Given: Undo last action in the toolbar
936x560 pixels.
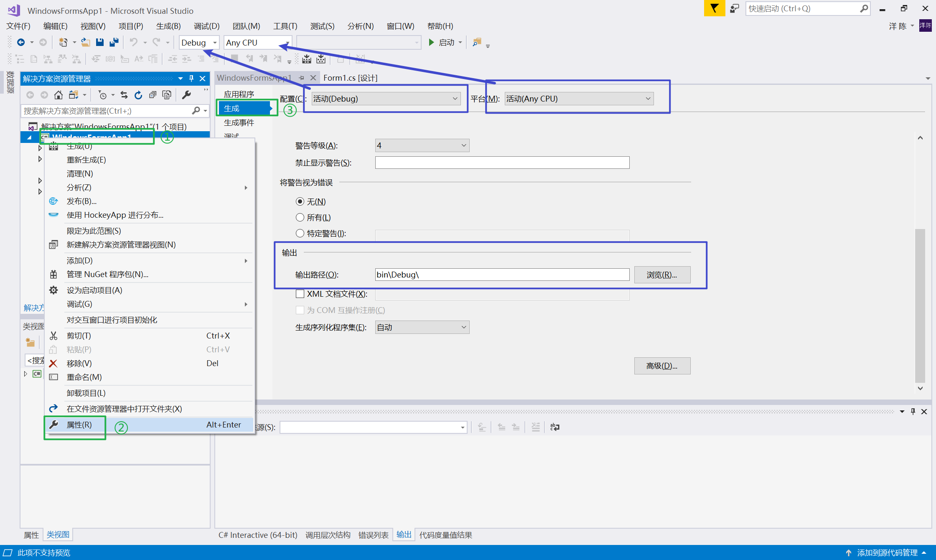Looking at the screenshot, I should coord(133,42).
